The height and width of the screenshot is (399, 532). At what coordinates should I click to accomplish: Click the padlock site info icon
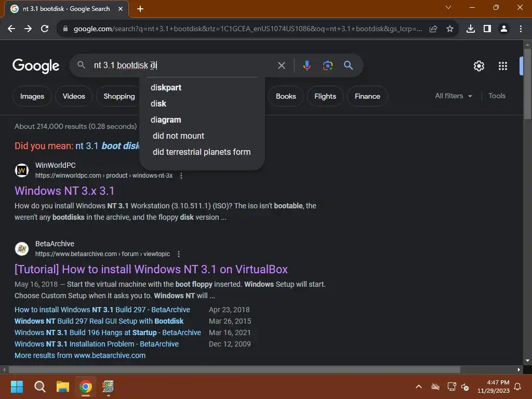(x=65, y=29)
